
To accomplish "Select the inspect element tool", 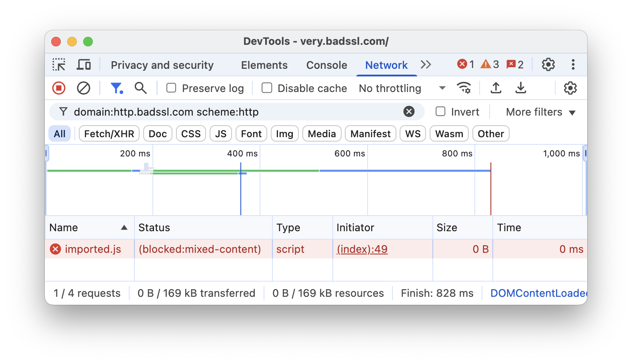I will 58,64.
